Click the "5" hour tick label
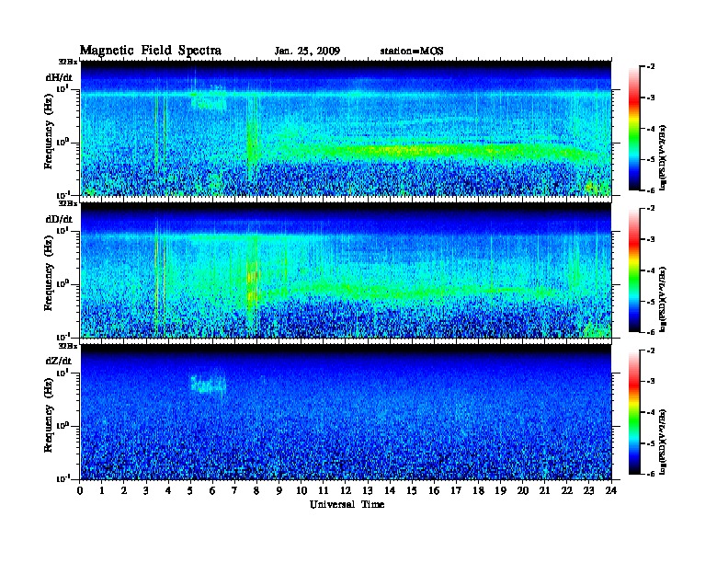Screen dimensions: 728x563 191,491
